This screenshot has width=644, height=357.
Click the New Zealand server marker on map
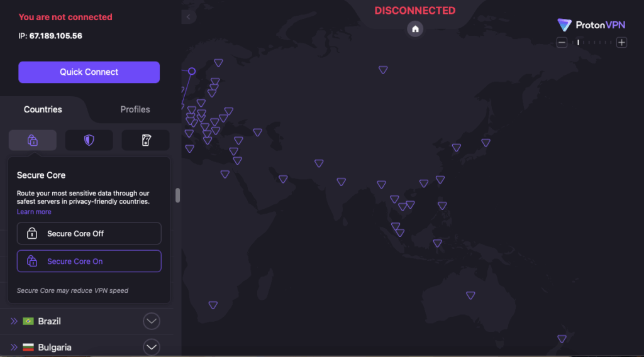562,339
